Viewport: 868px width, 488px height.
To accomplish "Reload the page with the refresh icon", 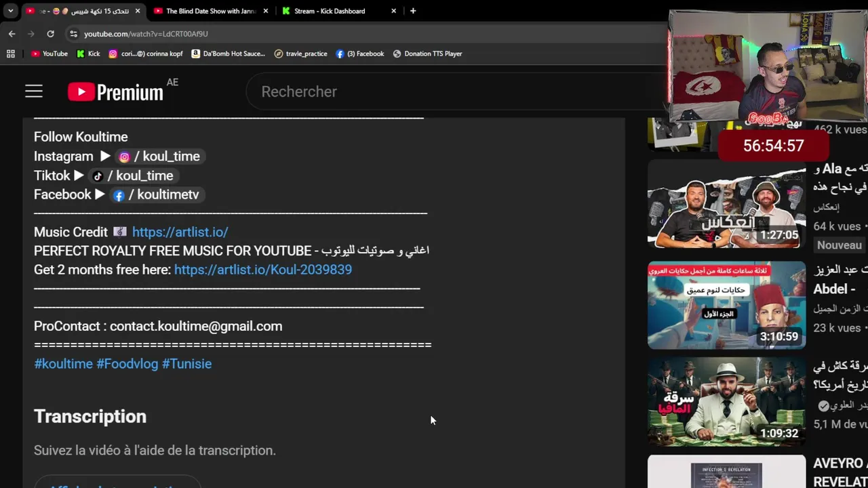I will pos(50,33).
